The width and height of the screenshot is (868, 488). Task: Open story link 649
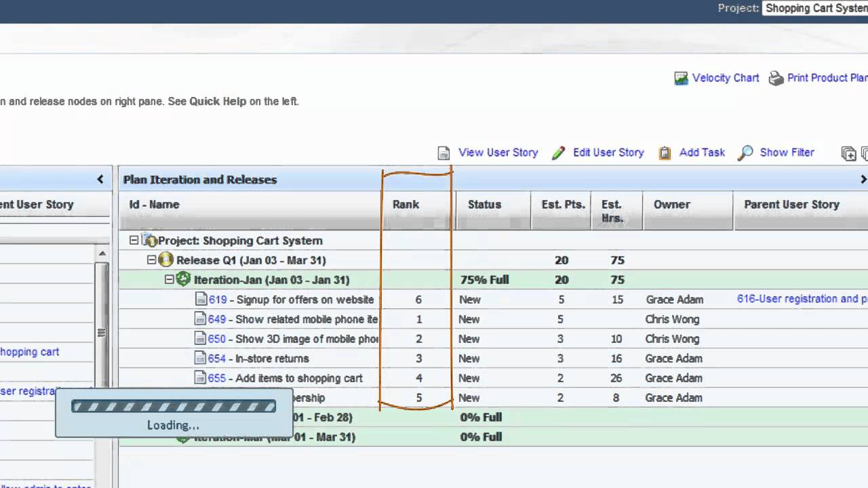217,319
